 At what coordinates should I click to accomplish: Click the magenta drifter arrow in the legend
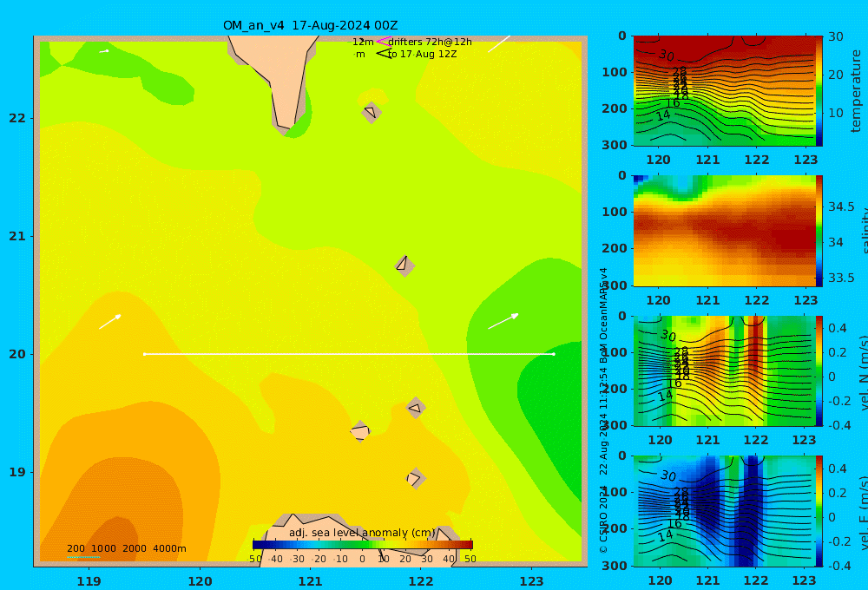click(383, 42)
